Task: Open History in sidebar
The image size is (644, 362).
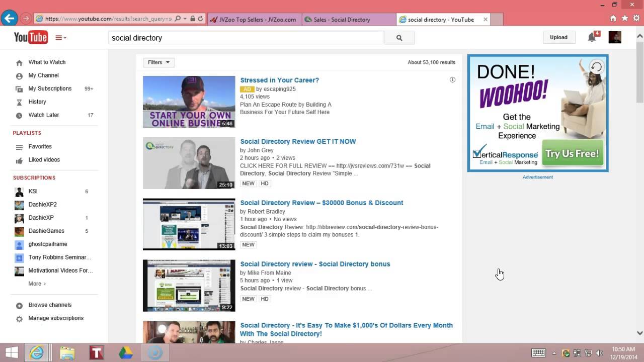Action: (x=37, y=102)
